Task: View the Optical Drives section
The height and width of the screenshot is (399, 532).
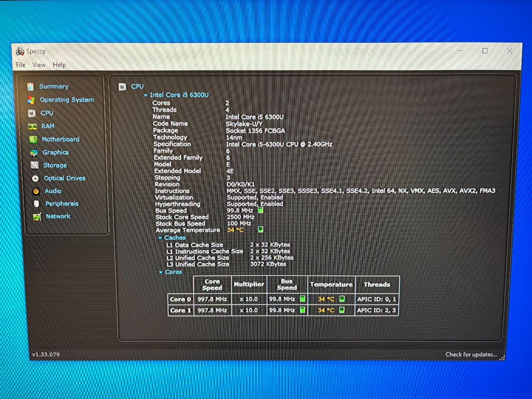Action: point(65,178)
